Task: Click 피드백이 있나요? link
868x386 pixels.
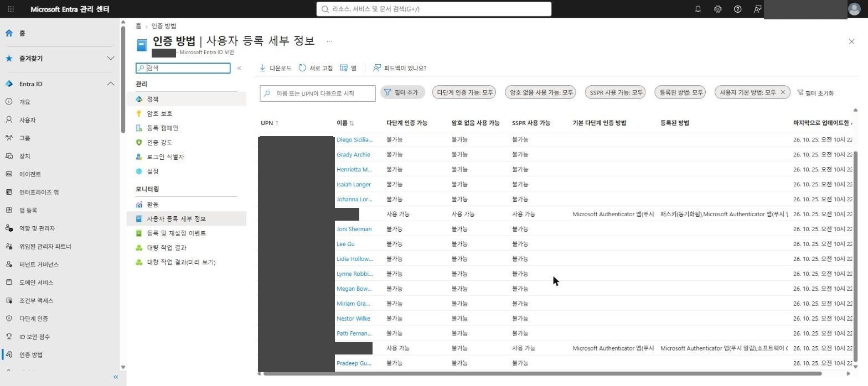Action: (x=400, y=68)
